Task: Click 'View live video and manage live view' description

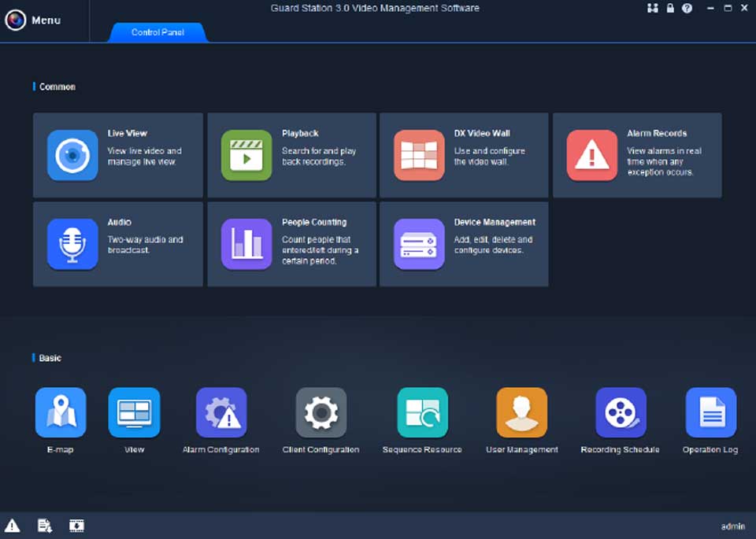Action: tap(145, 156)
